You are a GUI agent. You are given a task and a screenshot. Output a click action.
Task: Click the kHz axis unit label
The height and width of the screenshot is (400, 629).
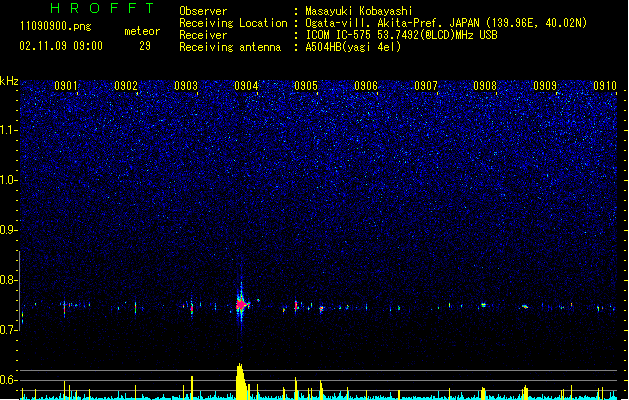(x=9, y=81)
